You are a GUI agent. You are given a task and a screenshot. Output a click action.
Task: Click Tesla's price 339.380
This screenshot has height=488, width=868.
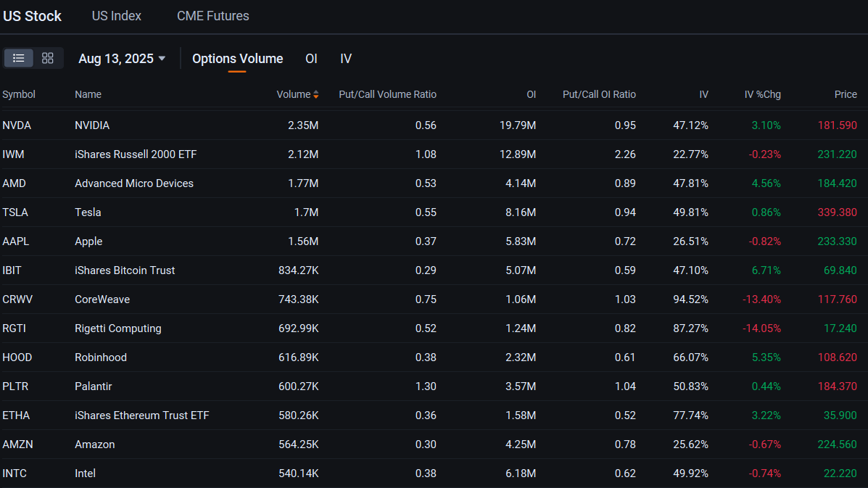tap(837, 212)
